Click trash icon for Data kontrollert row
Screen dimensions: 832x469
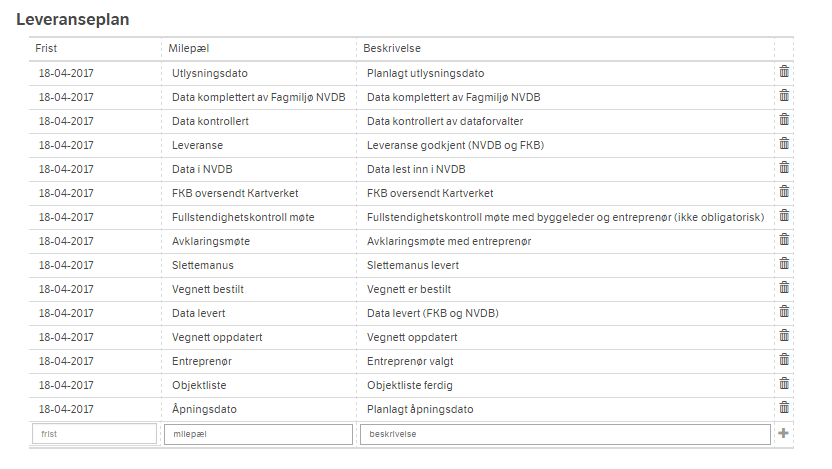[x=784, y=119]
